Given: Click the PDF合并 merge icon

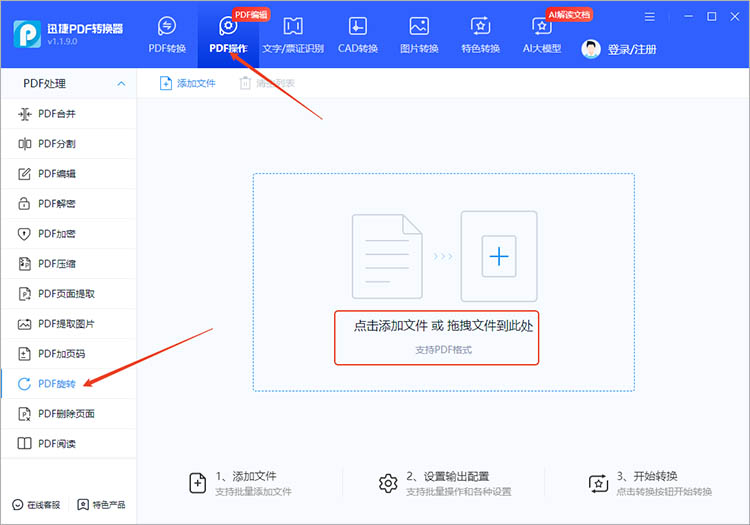Looking at the screenshot, I should pyautogui.click(x=24, y=114).
